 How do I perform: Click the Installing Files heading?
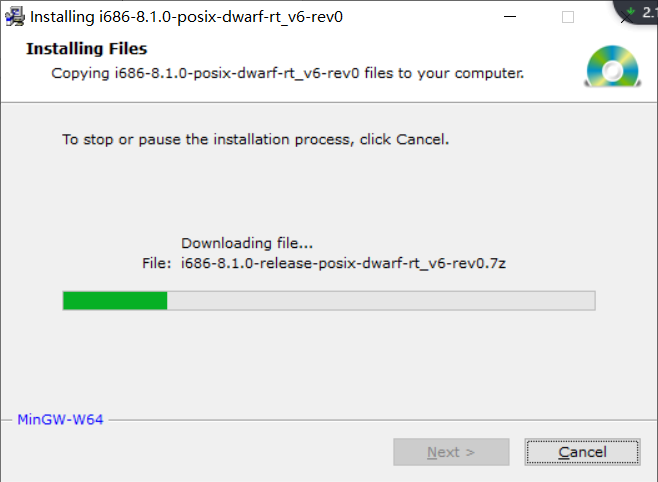(86, 49)
